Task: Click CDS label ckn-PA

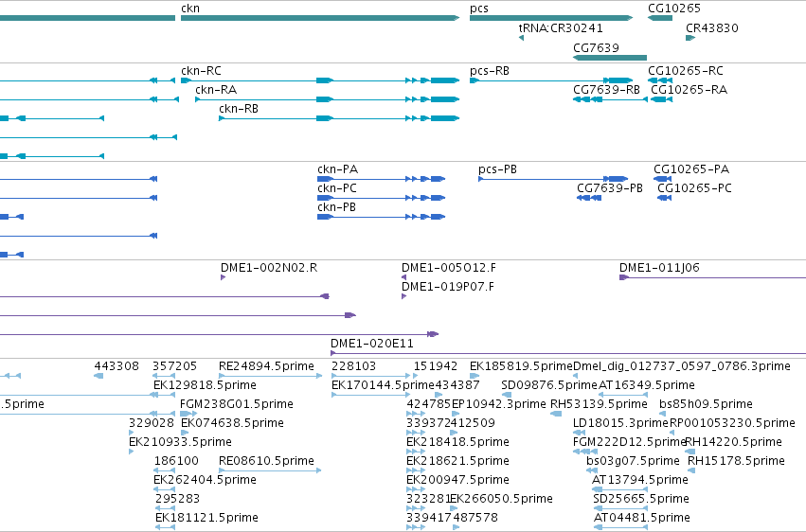Action: tap(338, 169)
